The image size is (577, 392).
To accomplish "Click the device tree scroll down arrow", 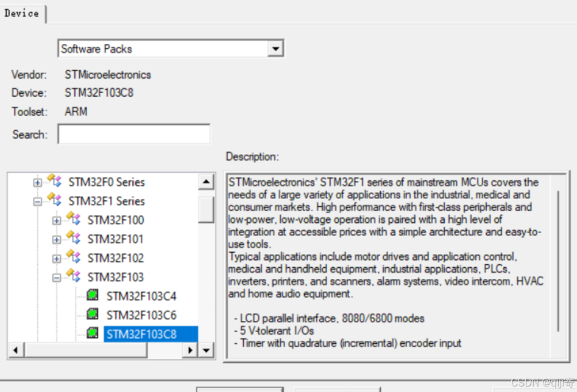I will (x=206, y=350).
